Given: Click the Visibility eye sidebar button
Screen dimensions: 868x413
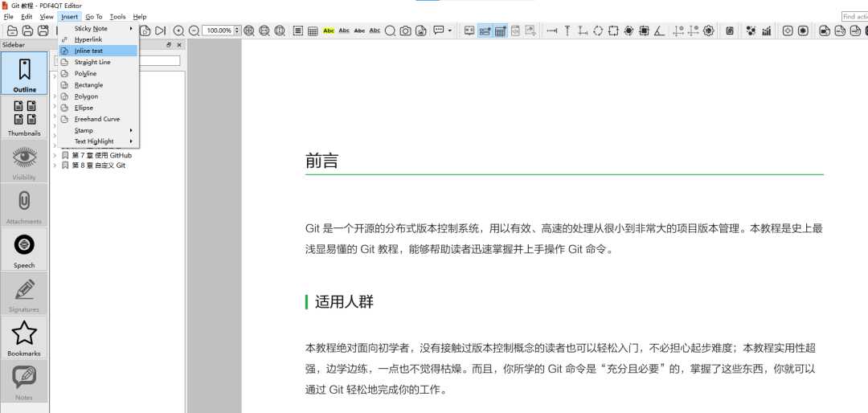Looking at the screenshot, I should click(x=24, y=162).
